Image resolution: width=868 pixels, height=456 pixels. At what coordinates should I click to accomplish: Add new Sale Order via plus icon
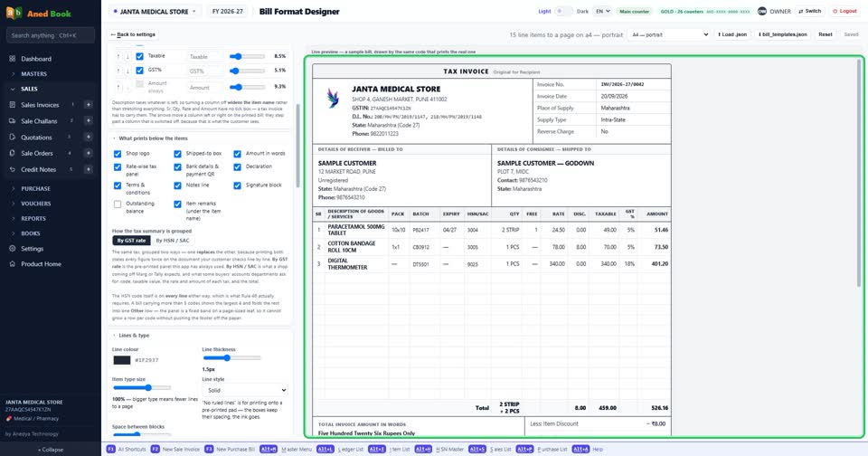click(x=88, y=153)
